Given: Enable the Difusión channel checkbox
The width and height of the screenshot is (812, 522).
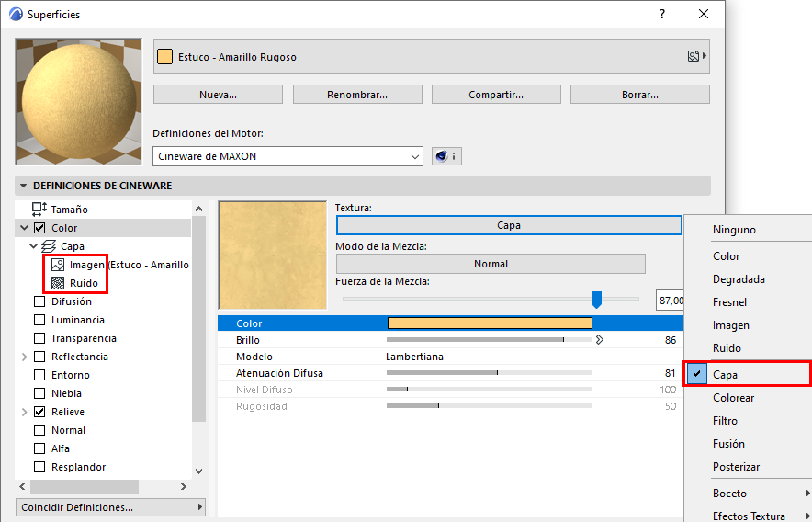Looking at the screenshot, I should [39, 301].
